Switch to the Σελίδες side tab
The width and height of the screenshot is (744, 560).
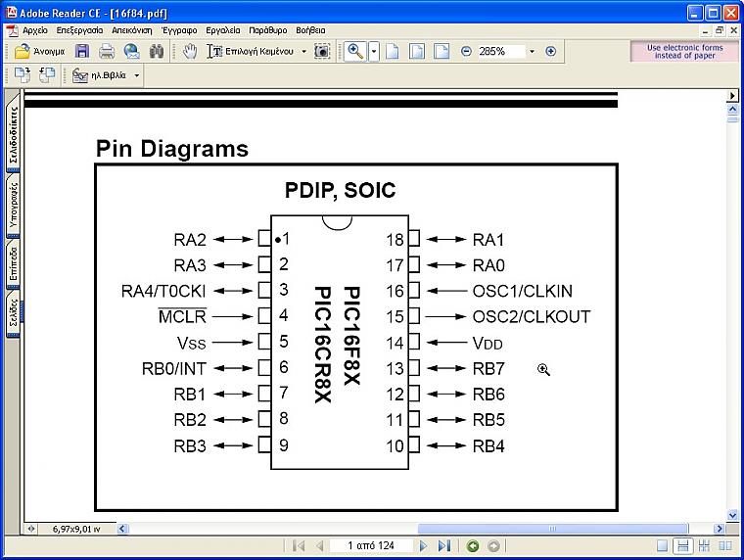point(13,313)
